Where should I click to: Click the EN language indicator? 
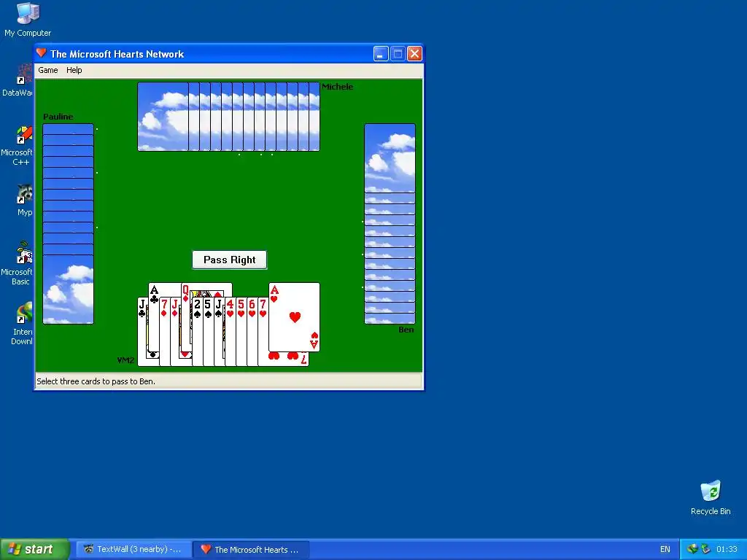[665, 549]
